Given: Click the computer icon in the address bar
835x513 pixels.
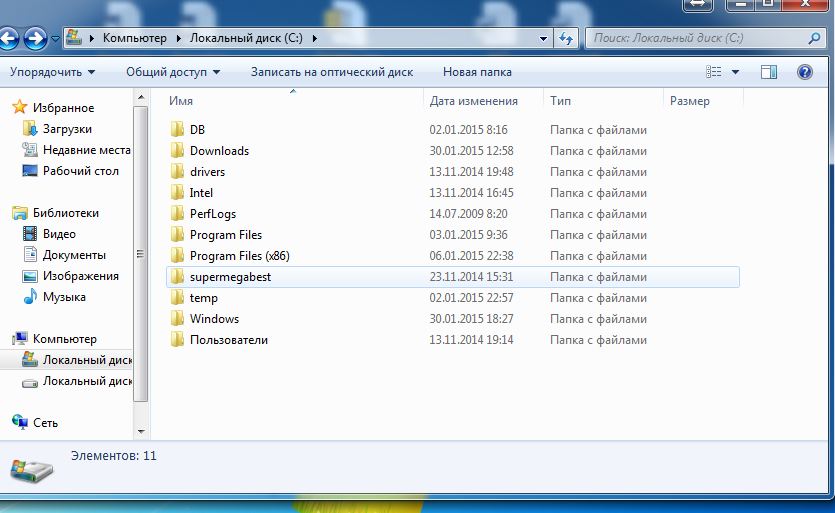Looking at the screenshot, I should pos(74,38).
